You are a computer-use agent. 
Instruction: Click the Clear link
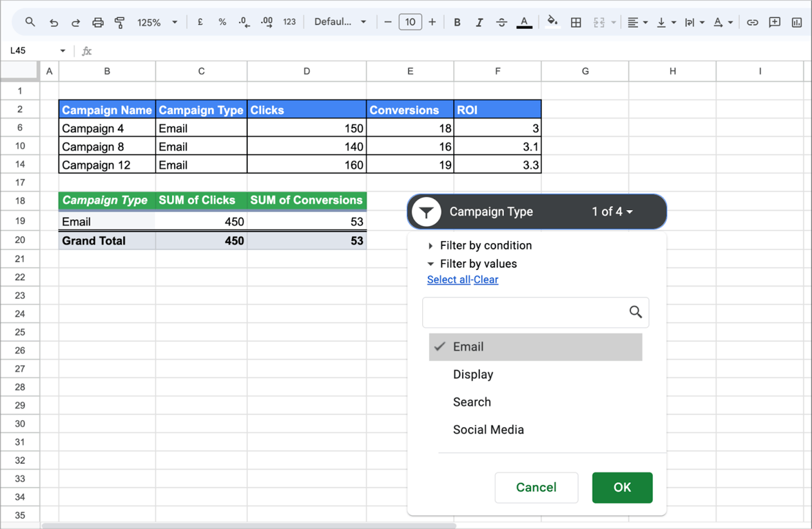click(486, 280)
